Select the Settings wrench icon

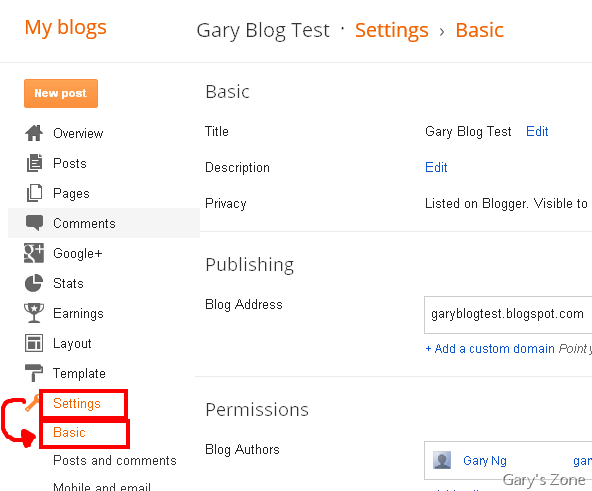pos(32,403)
